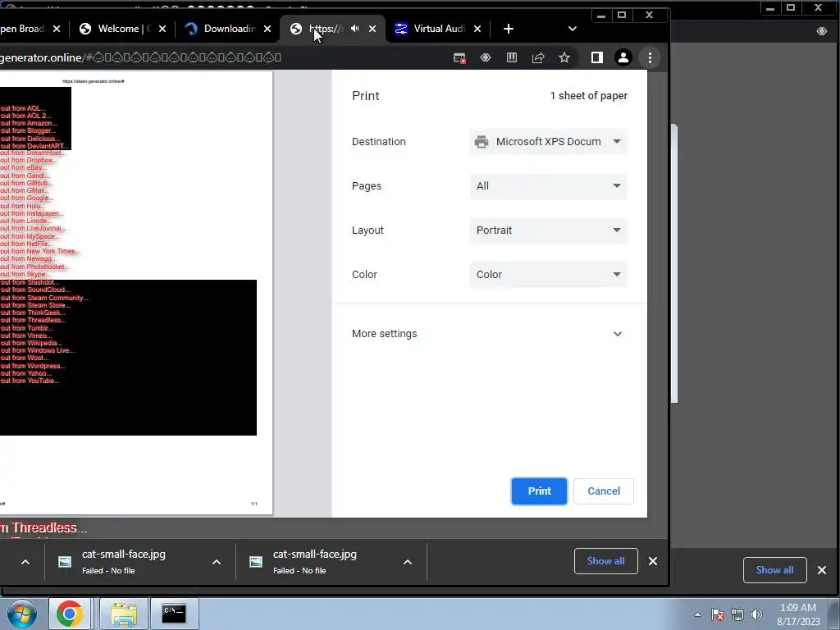Close the downloads bar in front window
The width and height of the screenshot is (840, 630).
[x=652, y=561]
